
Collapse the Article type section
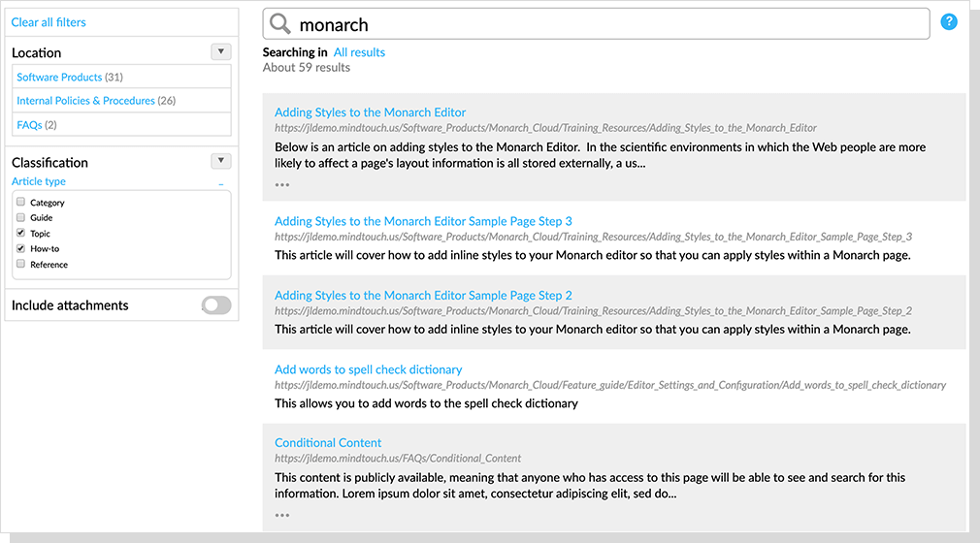[x=221, y=182]
